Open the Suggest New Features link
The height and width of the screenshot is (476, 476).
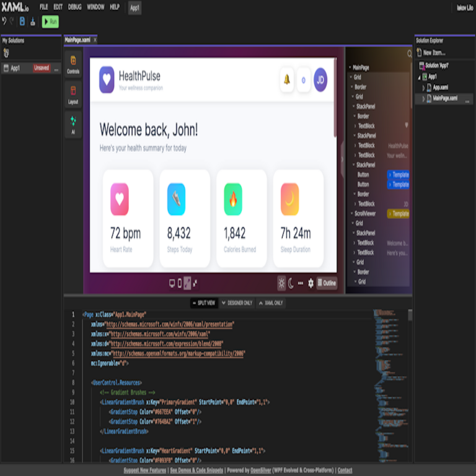pos(144,470)
